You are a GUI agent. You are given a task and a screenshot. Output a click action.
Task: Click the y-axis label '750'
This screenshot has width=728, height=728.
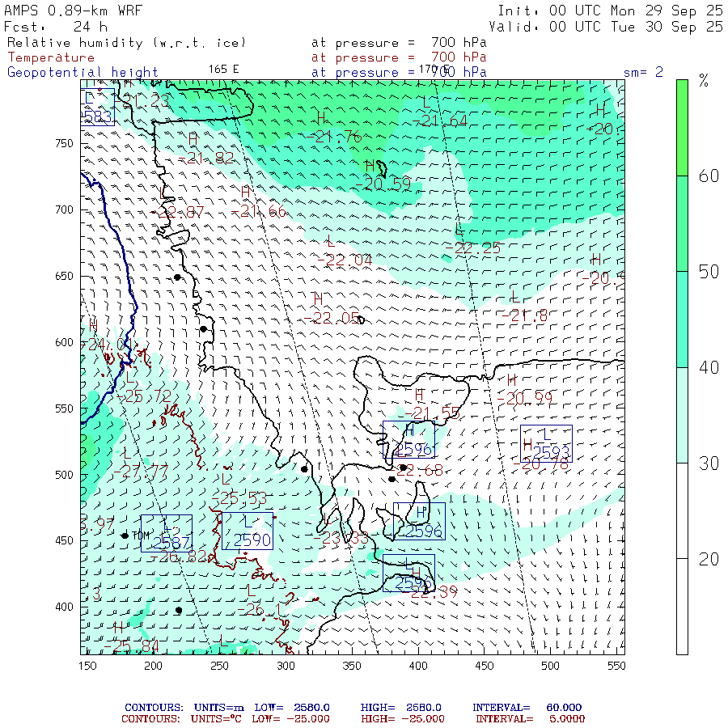(x=64, y=143)
